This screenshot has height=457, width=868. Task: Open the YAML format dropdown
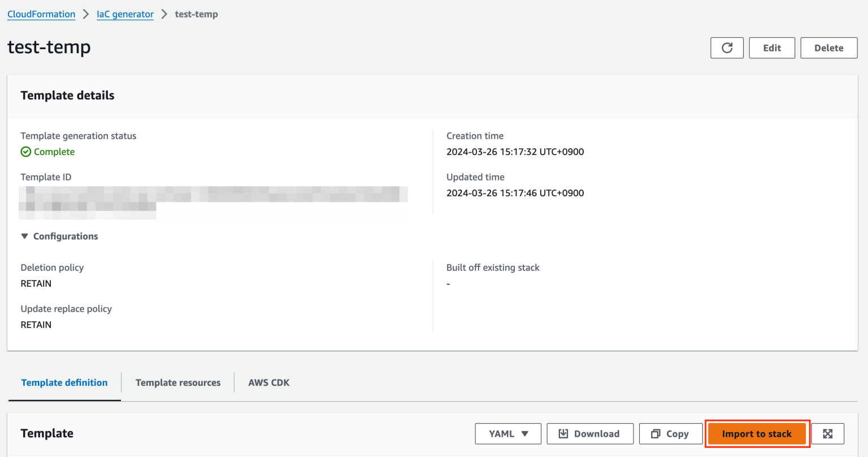[507, 433]
